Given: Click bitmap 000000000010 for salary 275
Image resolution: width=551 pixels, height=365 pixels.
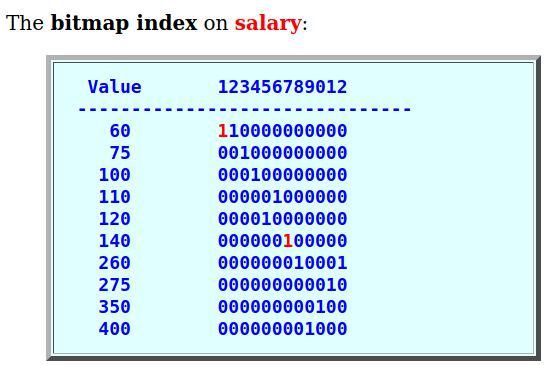Looking at the screenshot, I should coord(283,285).
